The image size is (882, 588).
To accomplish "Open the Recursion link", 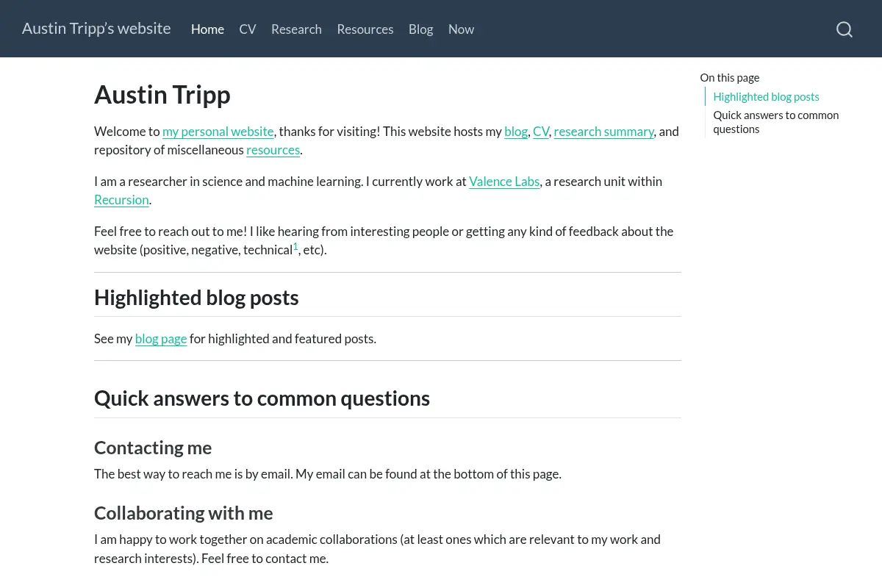I will [121, 200].
